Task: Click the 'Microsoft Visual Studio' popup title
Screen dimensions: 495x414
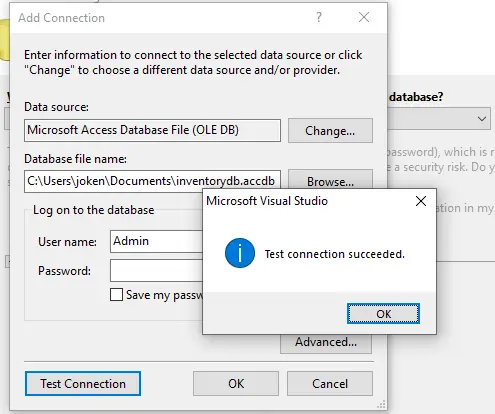Action: pos(267,201)
